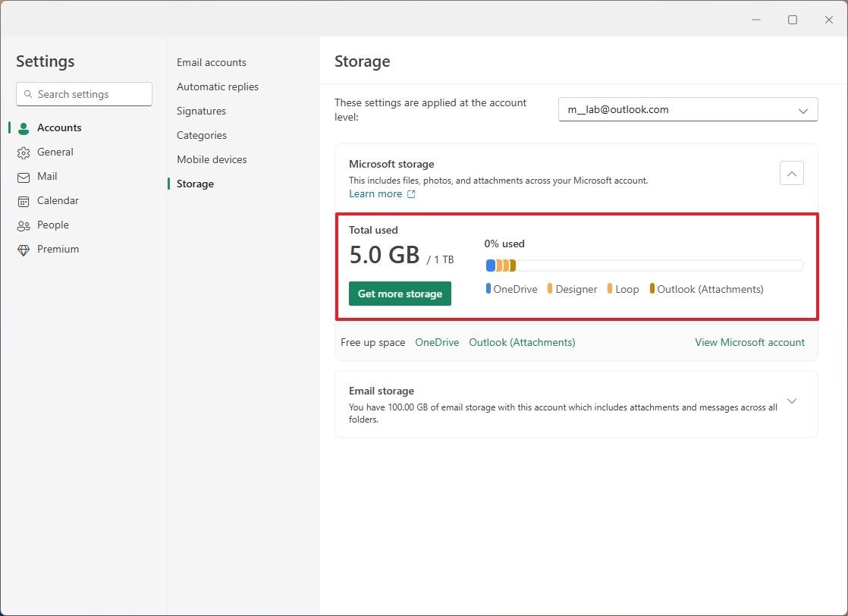The image size is (848, 616).
Task: Click the Calendar settings icon
Action: point(25,200)
